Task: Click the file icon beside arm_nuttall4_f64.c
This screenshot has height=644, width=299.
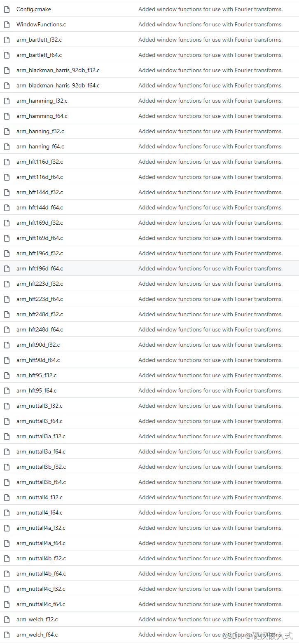Action: tap(7, 512)
